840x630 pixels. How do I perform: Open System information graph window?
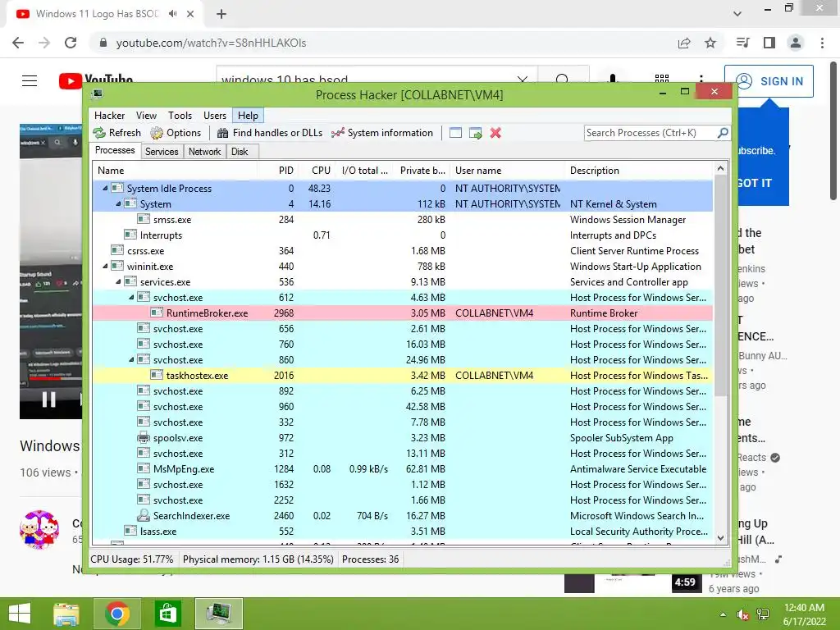pyautogui.click(x=382, y=133)
